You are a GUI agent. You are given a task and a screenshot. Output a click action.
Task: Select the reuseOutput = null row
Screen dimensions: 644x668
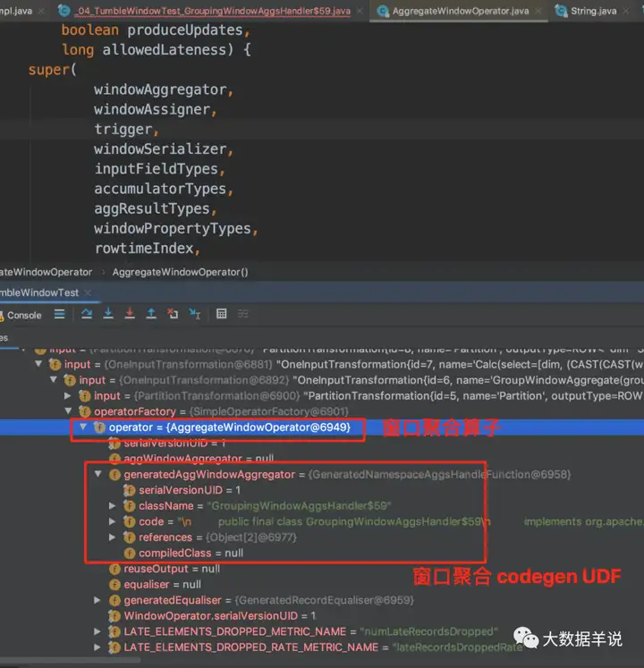coord(322,569)
